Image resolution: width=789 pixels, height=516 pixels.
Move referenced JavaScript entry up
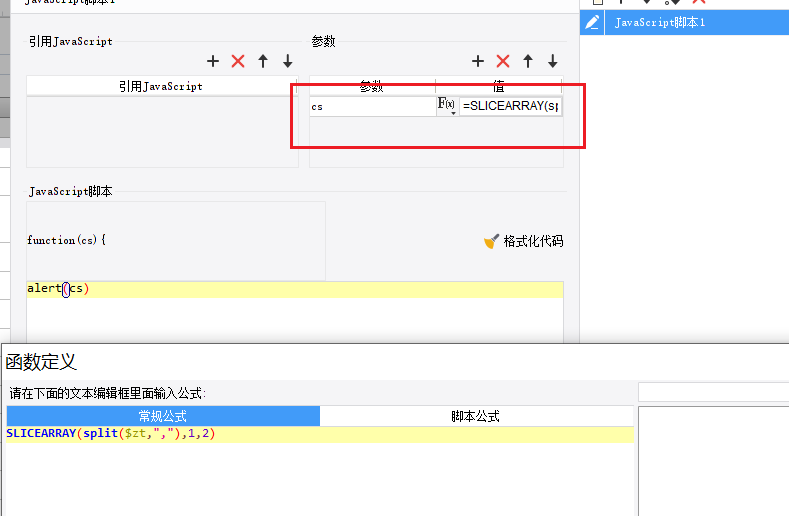coord(263,61)
